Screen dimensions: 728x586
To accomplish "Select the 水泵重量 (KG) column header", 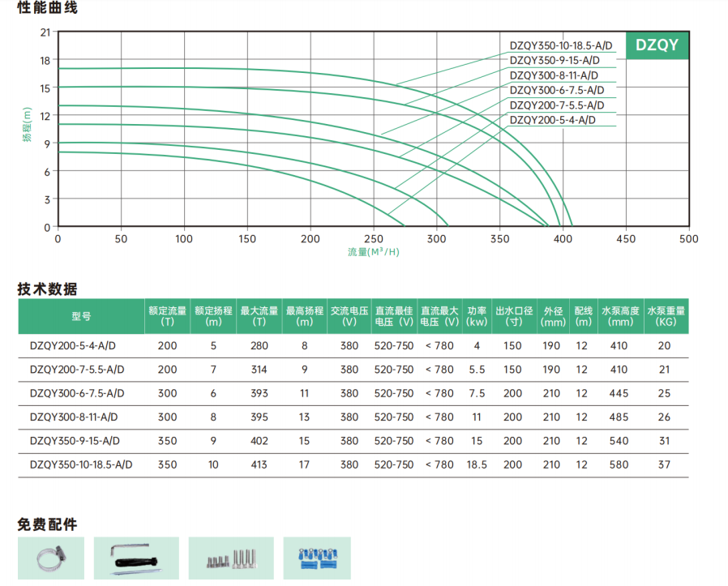I will point(666,316).
